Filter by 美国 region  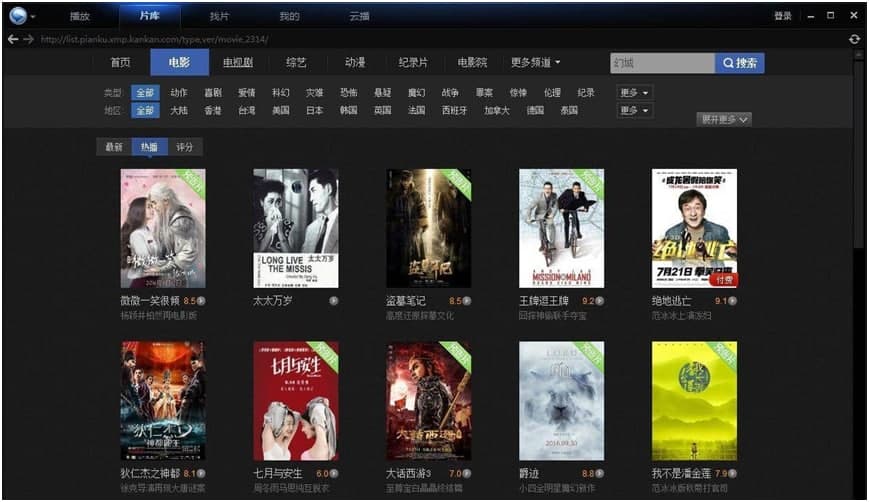[x=280, y=110]
